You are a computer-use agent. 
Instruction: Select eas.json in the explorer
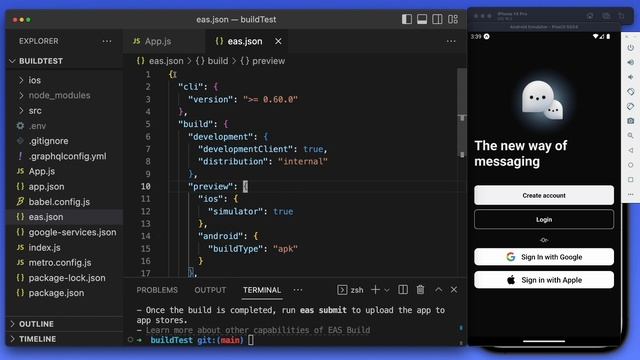[46, 217]
